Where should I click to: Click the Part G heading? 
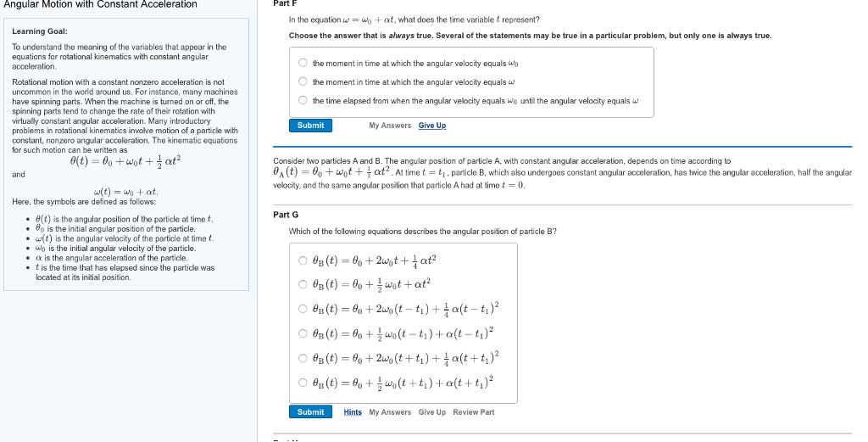[x=286, y=215]
